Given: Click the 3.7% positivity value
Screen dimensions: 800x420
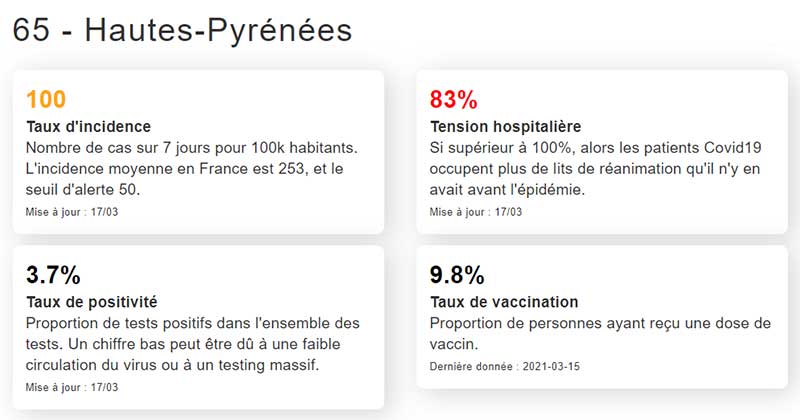Looking at the screenshot, I should (x=52, y=275).
